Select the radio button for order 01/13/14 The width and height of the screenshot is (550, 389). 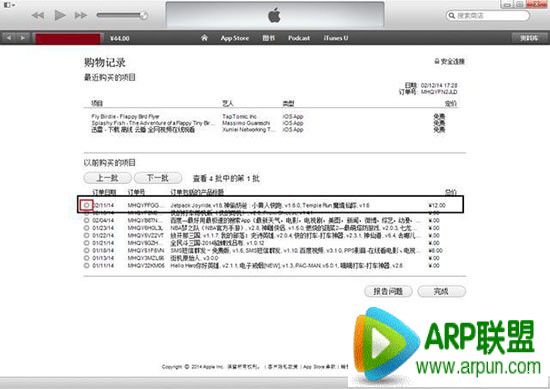pyautogui.click(x=86, y=258)
